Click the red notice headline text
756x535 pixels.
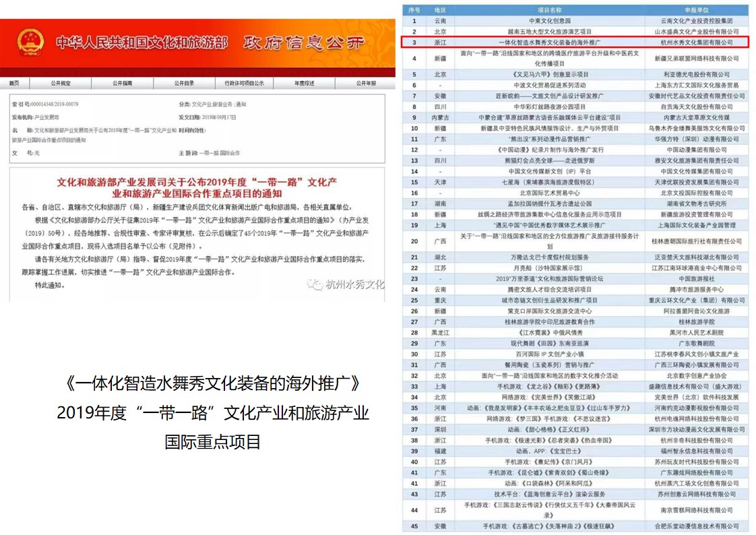(197, 189)
